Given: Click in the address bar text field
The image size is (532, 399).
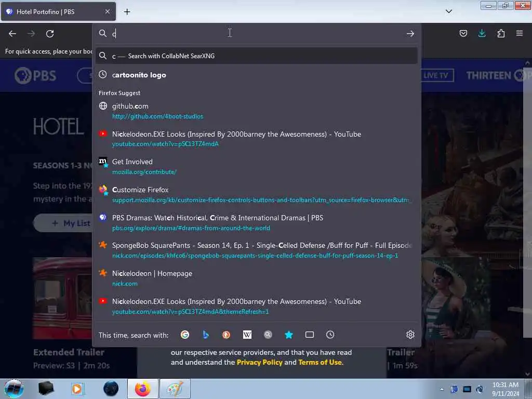Looking at the screenshot, I should coord(256,33).
